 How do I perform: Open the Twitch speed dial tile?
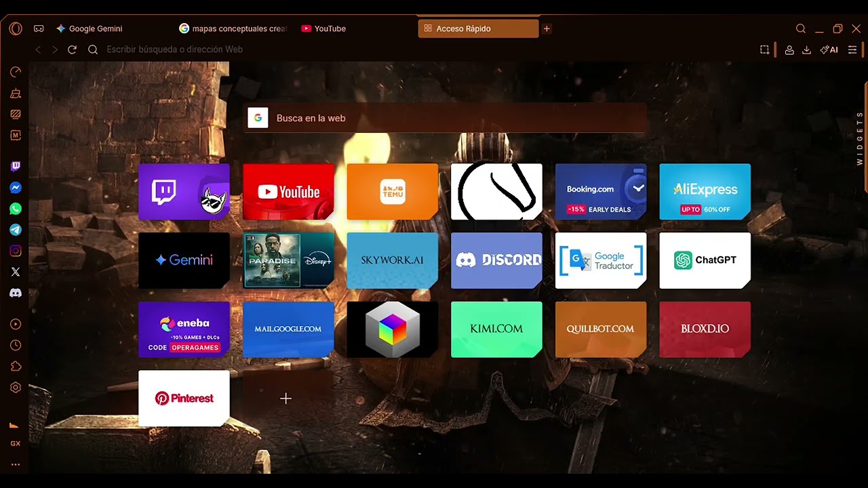(184, 192)
